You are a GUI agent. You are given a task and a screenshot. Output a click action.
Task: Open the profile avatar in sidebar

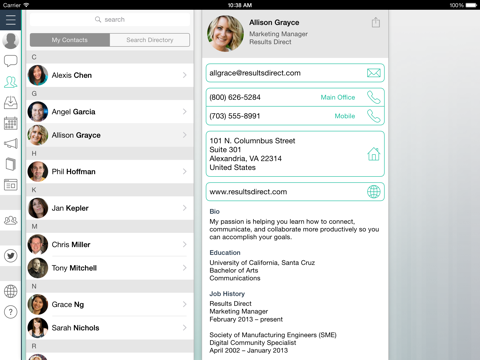point(11,41)
